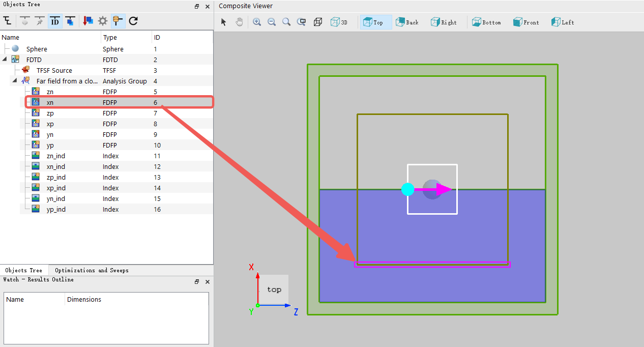Switch viewer to Front view
The height and width of the screenshot is (347, 644).
(526, 22)
